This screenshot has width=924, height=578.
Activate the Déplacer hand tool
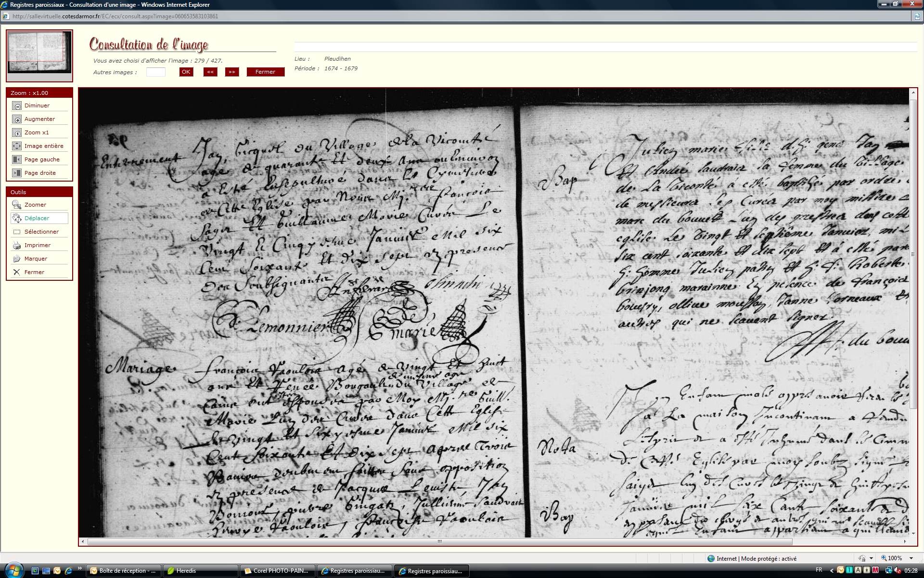tap(17, 218)
